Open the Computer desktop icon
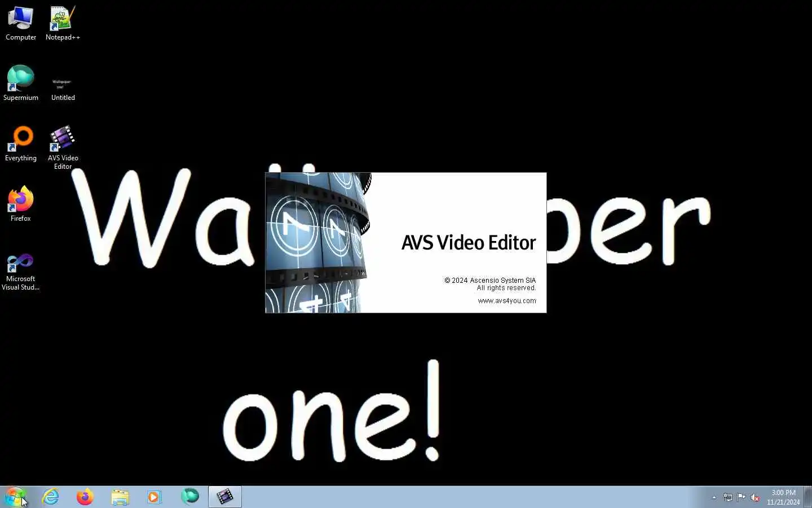The width and height of the screenshot is (812, 508). point(21,23)
